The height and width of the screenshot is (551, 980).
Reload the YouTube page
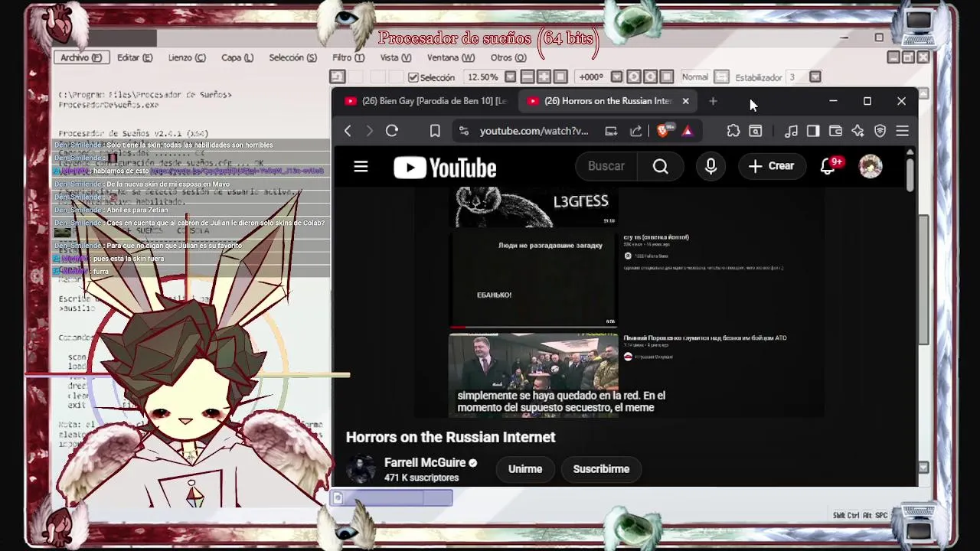(392, 131)
